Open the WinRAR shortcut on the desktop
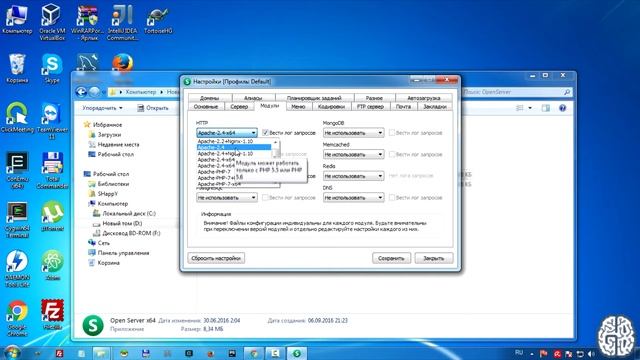Viewport: 640px width, 360px height. 87,22
